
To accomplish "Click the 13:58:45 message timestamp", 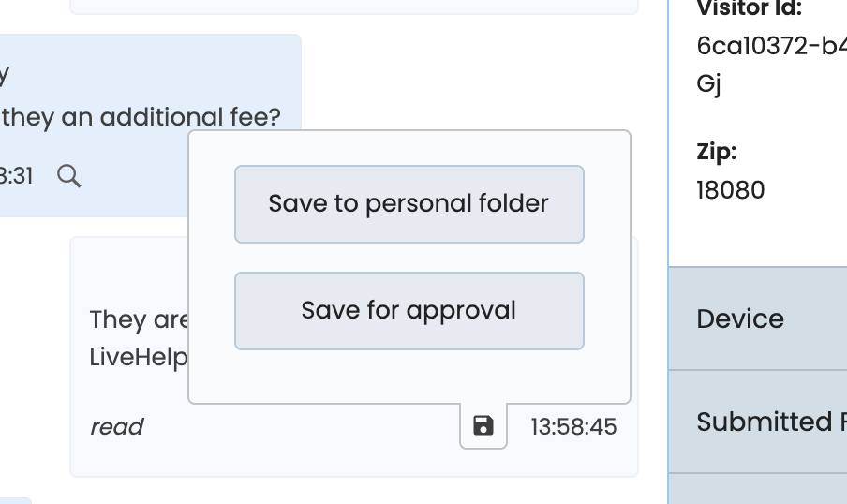I will [573, 427].
